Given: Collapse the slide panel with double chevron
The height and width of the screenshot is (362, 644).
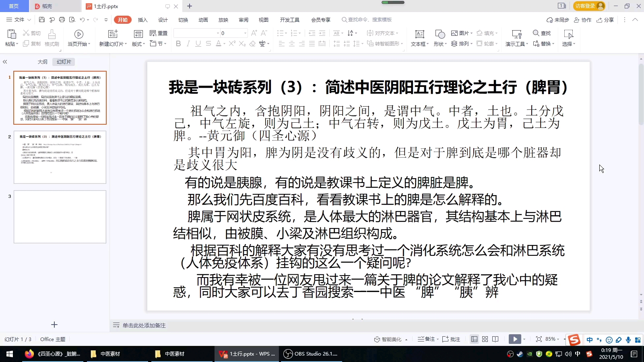Looking at the screenshot, I should click(5, 62).
